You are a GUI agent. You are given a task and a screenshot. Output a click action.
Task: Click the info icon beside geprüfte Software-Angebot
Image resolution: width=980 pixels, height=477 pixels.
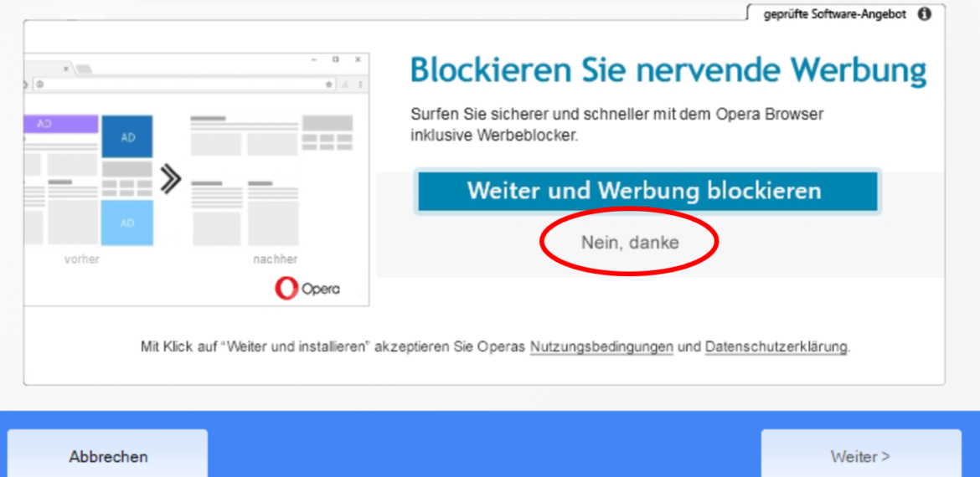924,13
